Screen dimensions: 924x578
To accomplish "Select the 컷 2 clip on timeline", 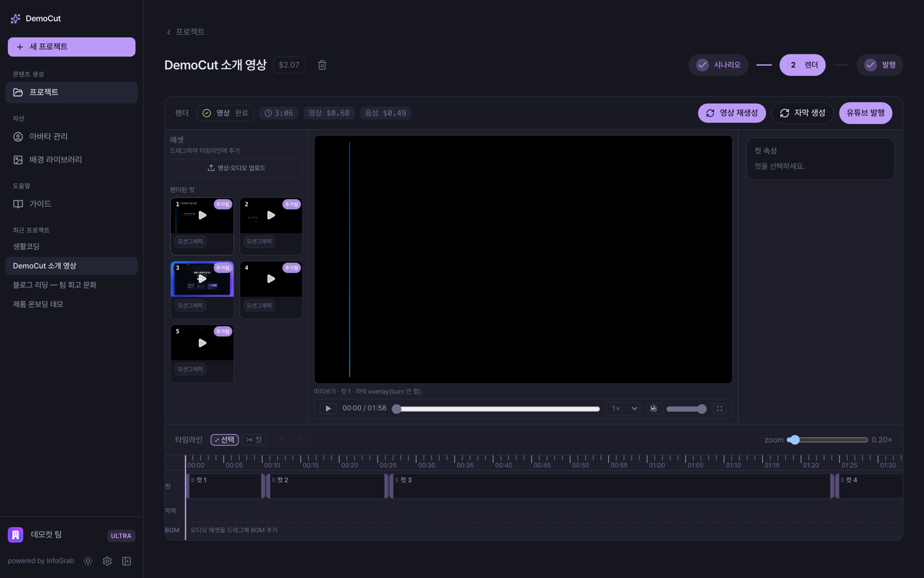I will [x=327, y=486].
